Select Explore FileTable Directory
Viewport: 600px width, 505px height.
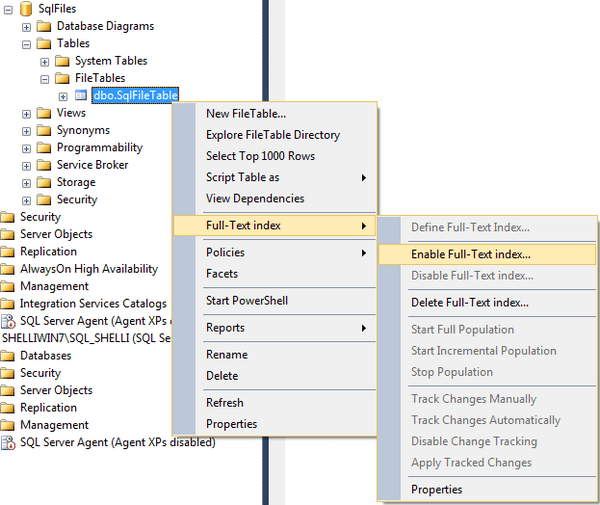[274, 135]
